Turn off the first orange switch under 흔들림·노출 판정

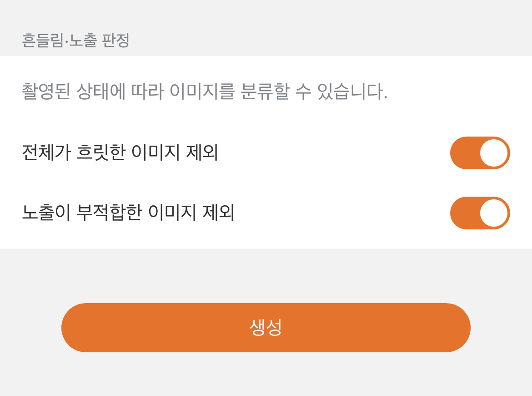tap(480, 153)
